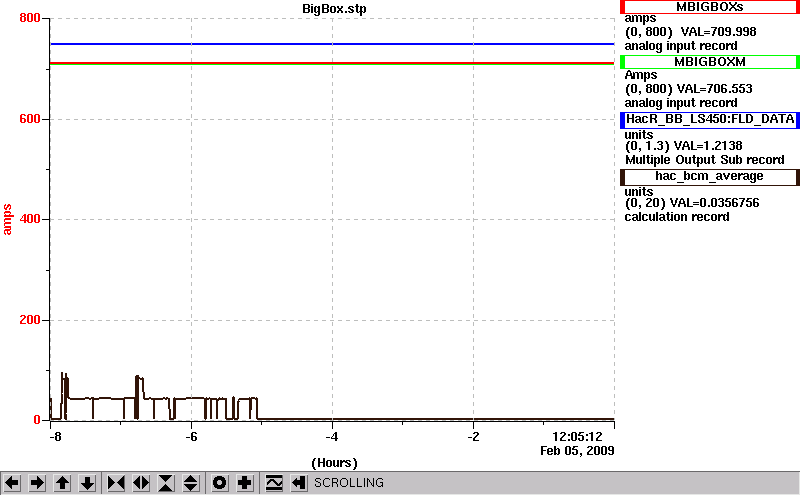
Task: Click the 600 y-axis tick label
Action: (x=30, y=119)
